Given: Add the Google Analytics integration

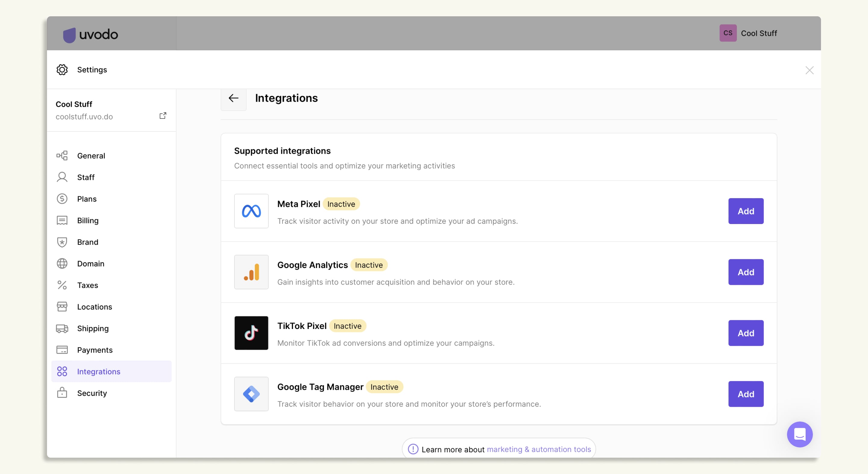Looking at the screenshot, I should [745, 272].
